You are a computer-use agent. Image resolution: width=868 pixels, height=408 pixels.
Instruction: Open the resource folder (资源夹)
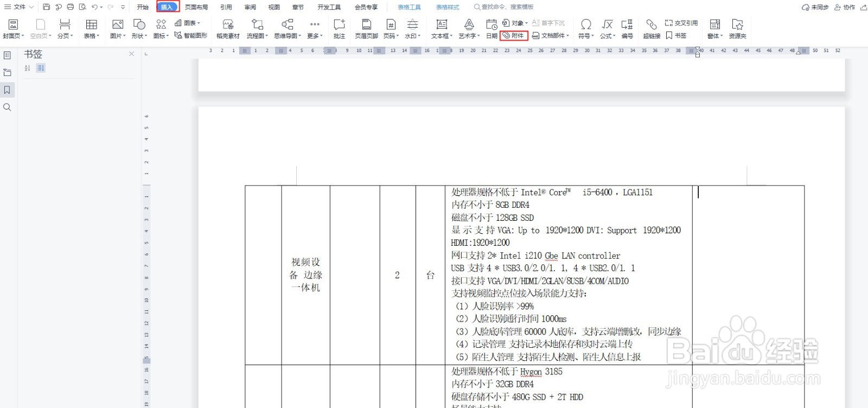[737, 29]
